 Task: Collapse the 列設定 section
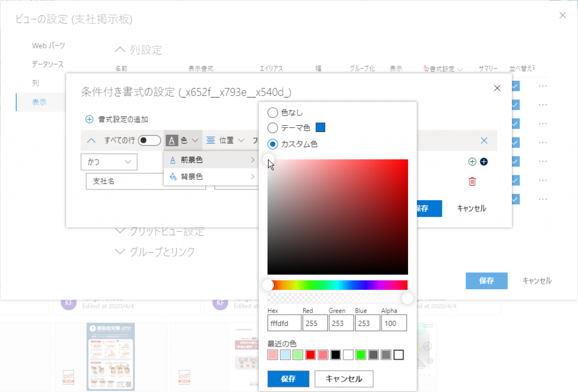(x=120, y=50)
